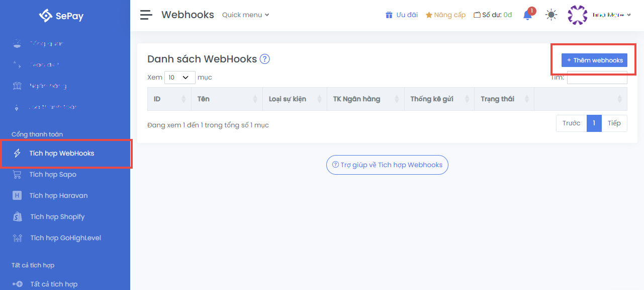
Task: Click the notification bell icon
Action: coord(527,15)
